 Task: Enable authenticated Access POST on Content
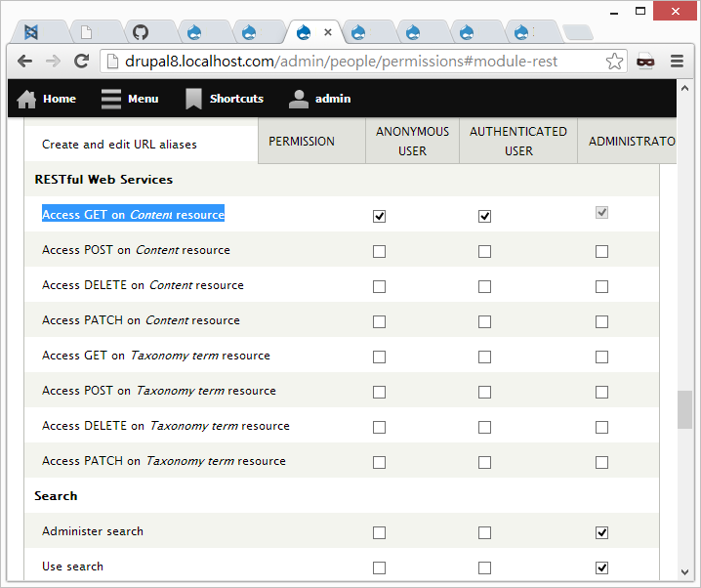[x=484, y=251]
